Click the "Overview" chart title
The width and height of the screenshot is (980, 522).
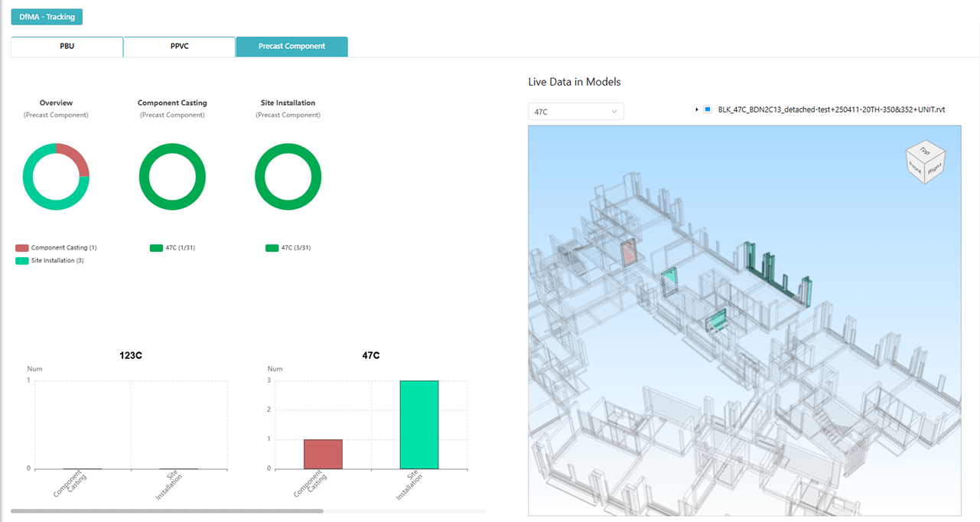(x=56, y=103)
